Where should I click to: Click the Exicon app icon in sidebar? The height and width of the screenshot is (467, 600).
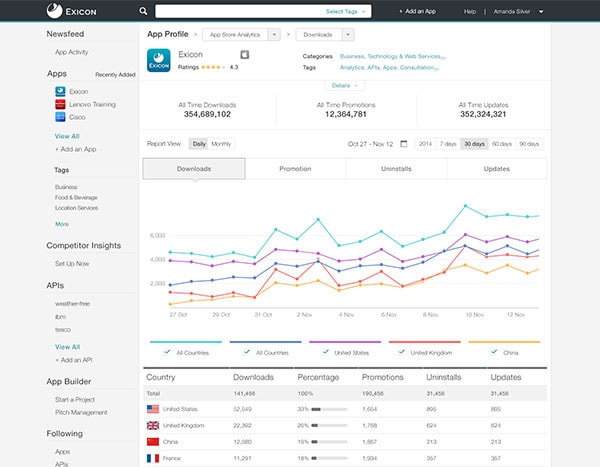click(60, 91)
